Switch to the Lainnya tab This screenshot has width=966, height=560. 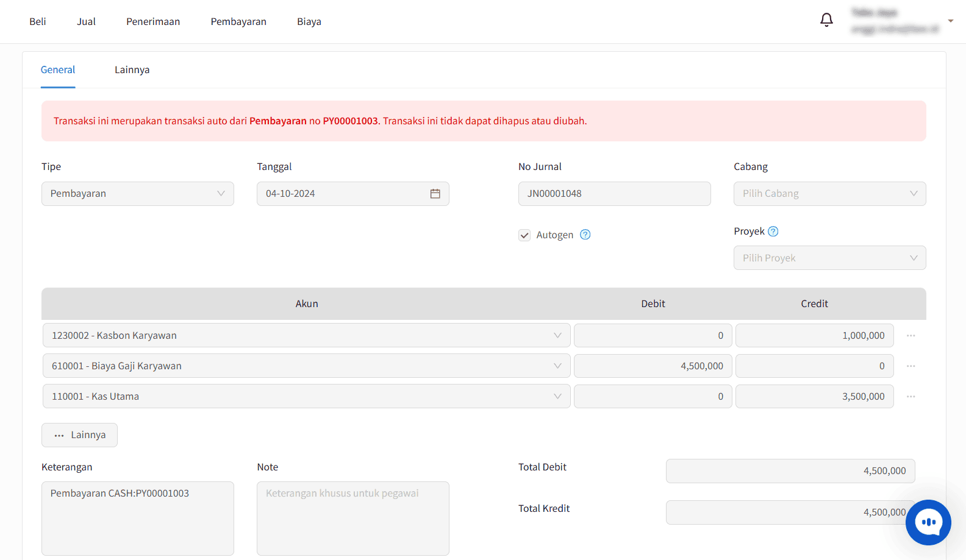pos(132,70)
